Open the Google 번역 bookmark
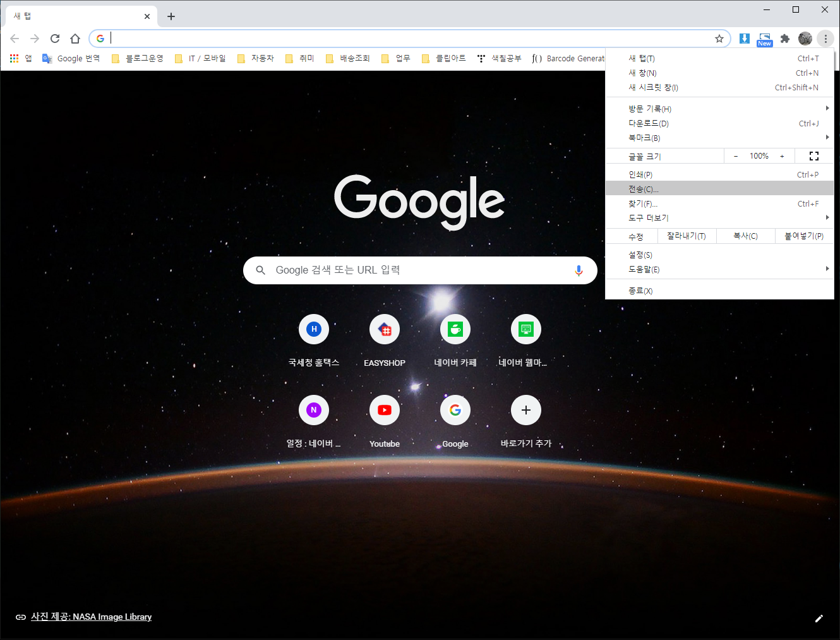Viewport: 840px width, 640px height. [71, 58]
